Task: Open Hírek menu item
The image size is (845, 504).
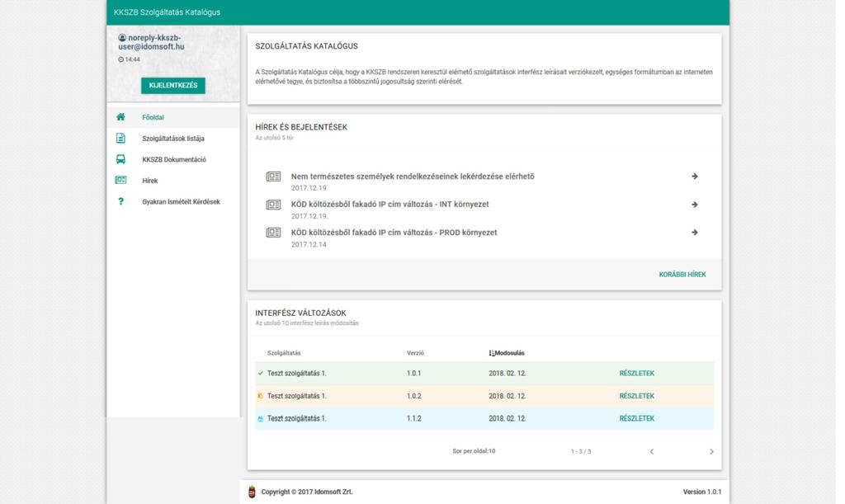Action: point(173,181)
